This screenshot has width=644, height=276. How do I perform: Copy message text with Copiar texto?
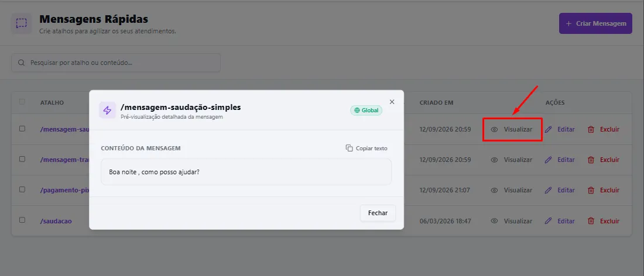pyautogui.click(x=366, y=148)
